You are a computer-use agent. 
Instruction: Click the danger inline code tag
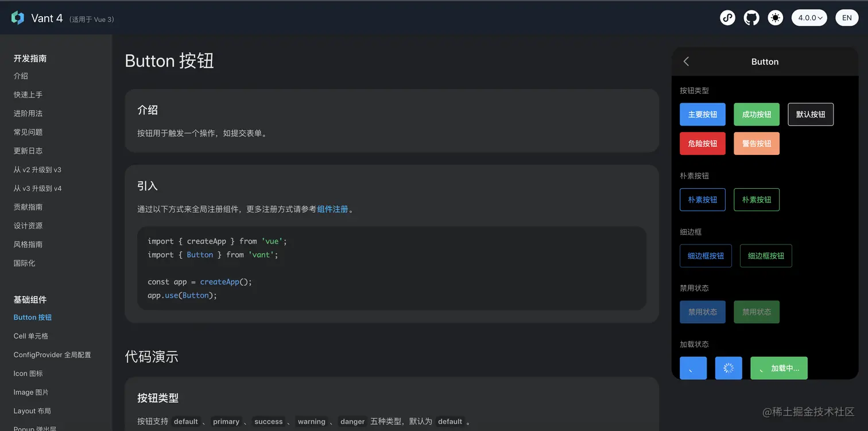point(352,421)
